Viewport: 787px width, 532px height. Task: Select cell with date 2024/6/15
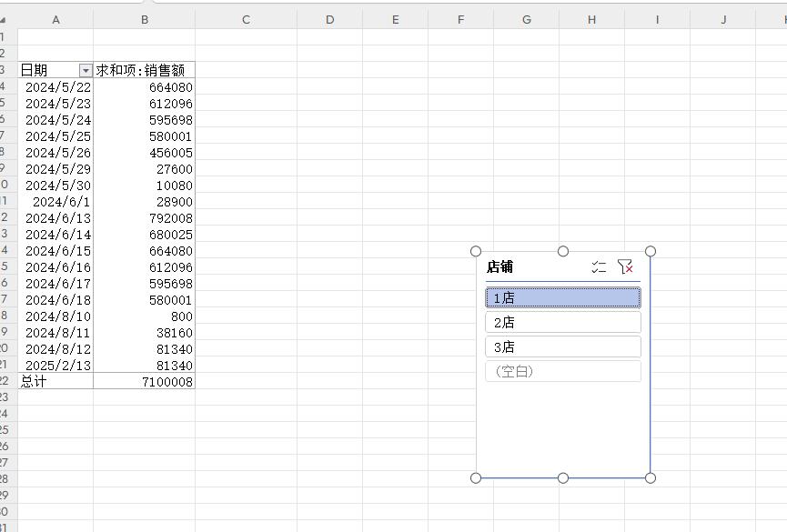tap(55, 250)
